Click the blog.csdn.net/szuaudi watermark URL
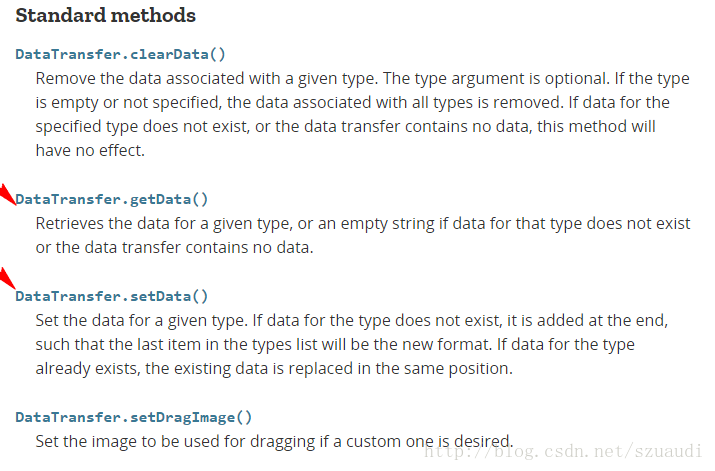715x471 pixels. pos(563,451)
